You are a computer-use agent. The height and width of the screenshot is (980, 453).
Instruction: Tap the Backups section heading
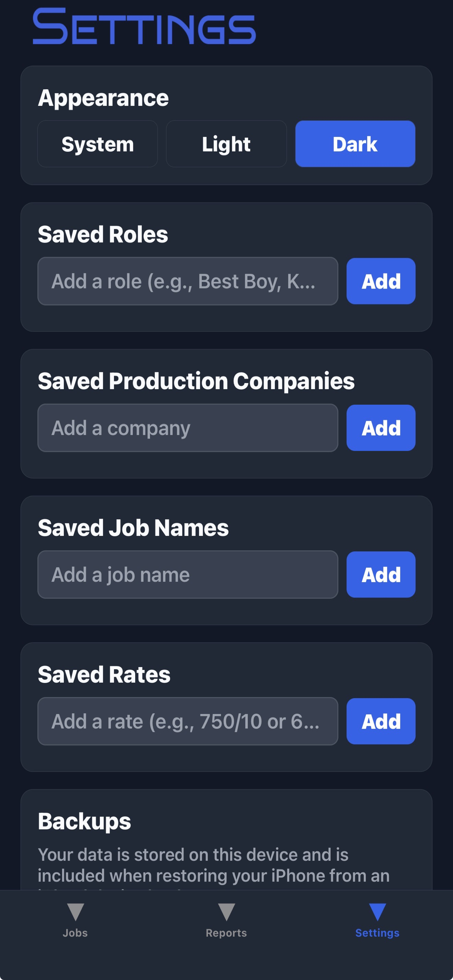pyautogui.click(x=84, y=821)
